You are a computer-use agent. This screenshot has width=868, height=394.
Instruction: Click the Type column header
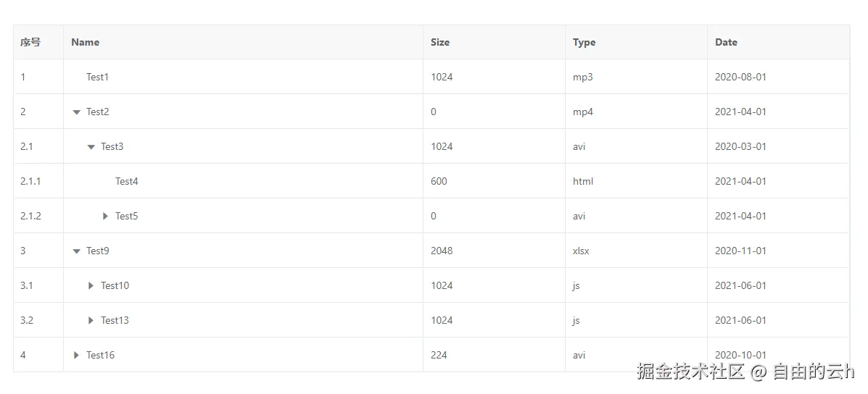584,42
